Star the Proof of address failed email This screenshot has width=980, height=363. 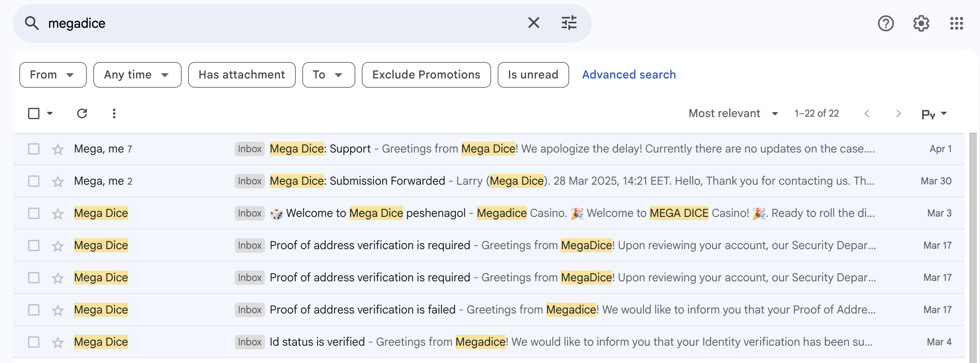[58, 310]
